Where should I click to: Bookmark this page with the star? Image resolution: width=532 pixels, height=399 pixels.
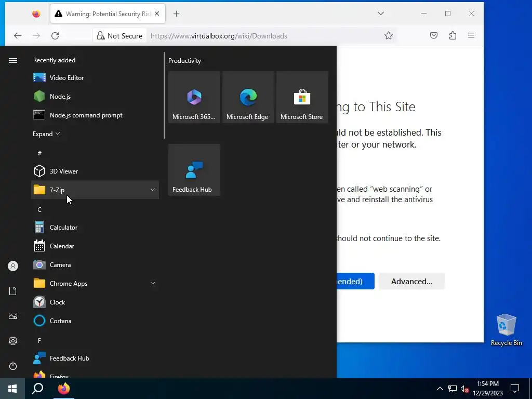389,36
